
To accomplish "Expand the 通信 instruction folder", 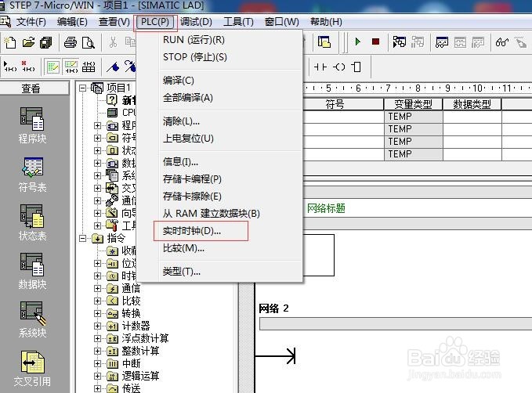I will click(97, 289).
